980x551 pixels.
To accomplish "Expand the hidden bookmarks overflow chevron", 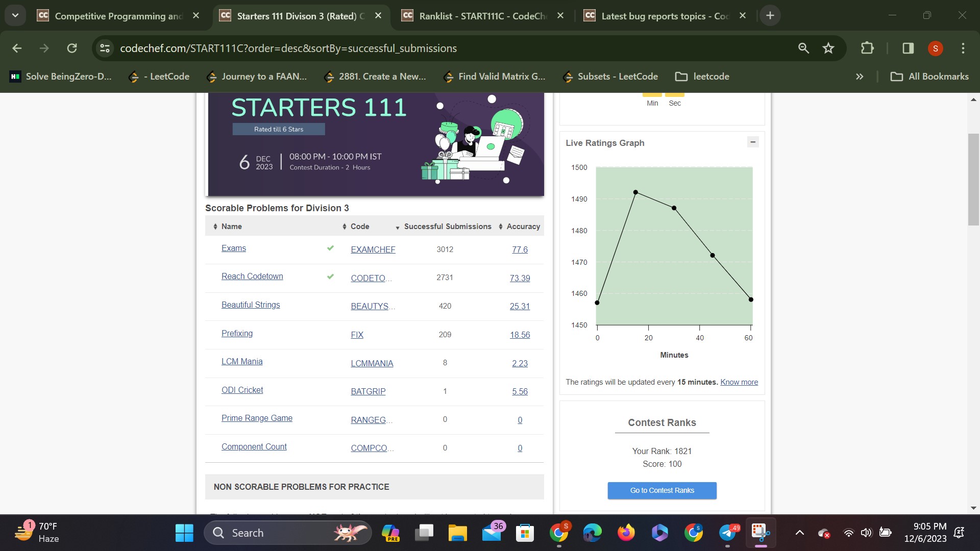I will click(860, 77).
